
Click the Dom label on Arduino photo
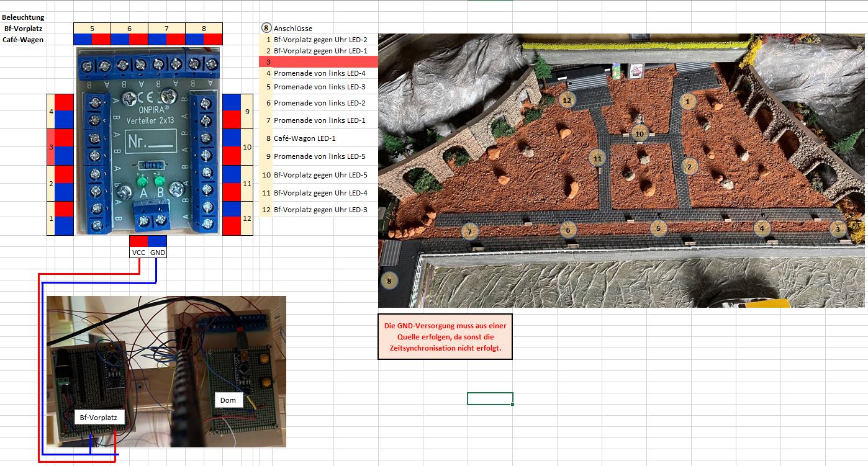click(228, 400)
